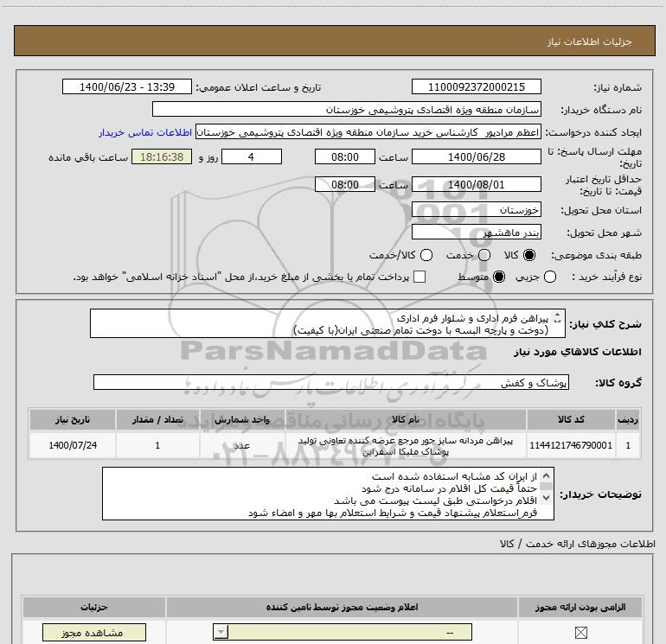
Task: Click the response deadline time 08:00 field
Action: (x=345, y=156)
